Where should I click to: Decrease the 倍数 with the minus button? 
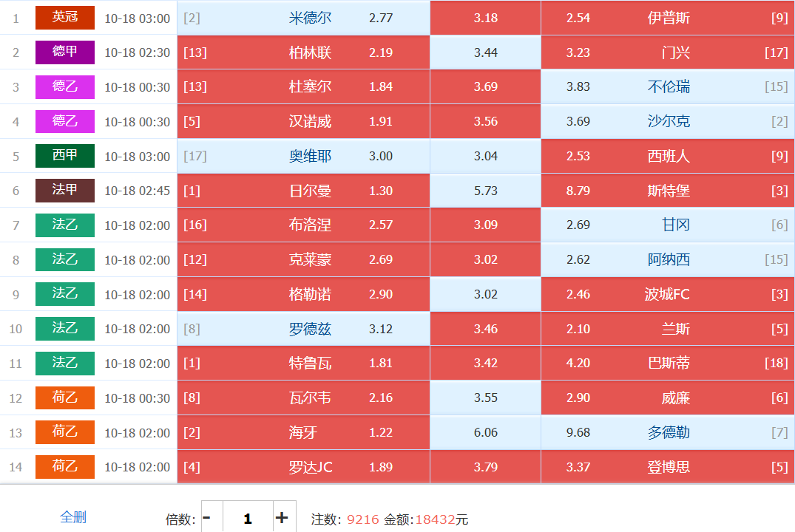tap(207, 518)
